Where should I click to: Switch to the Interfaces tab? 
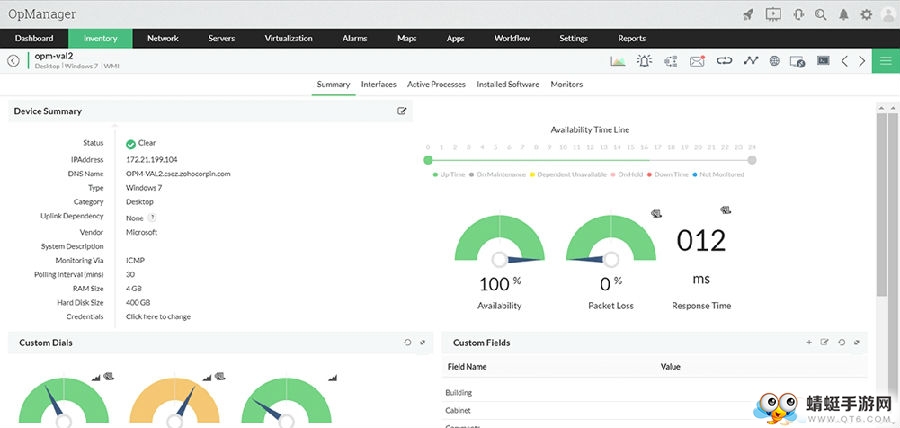pos(379,84)
